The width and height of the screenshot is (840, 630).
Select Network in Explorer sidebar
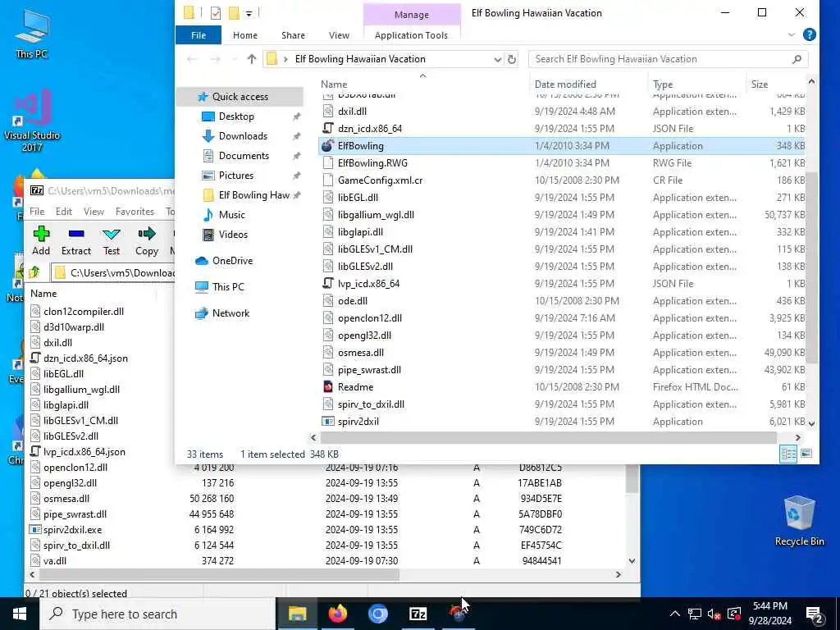[x=231, y=313]
